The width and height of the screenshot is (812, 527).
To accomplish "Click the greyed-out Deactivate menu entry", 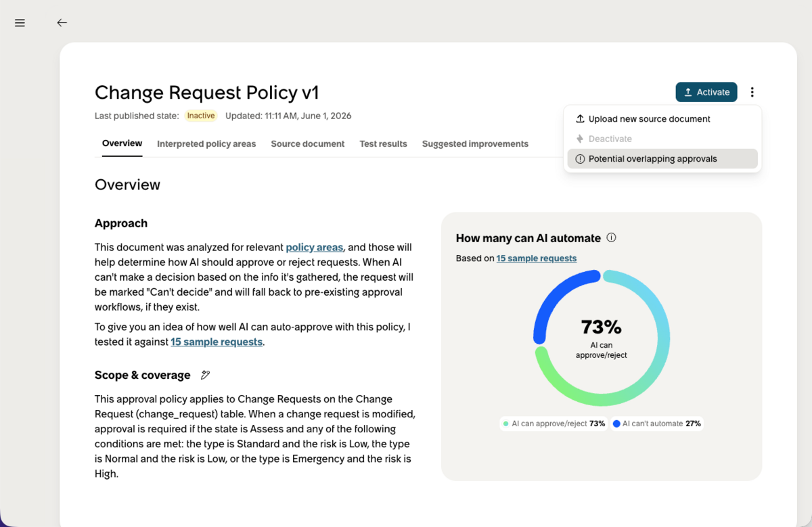I will pos(662,139).
